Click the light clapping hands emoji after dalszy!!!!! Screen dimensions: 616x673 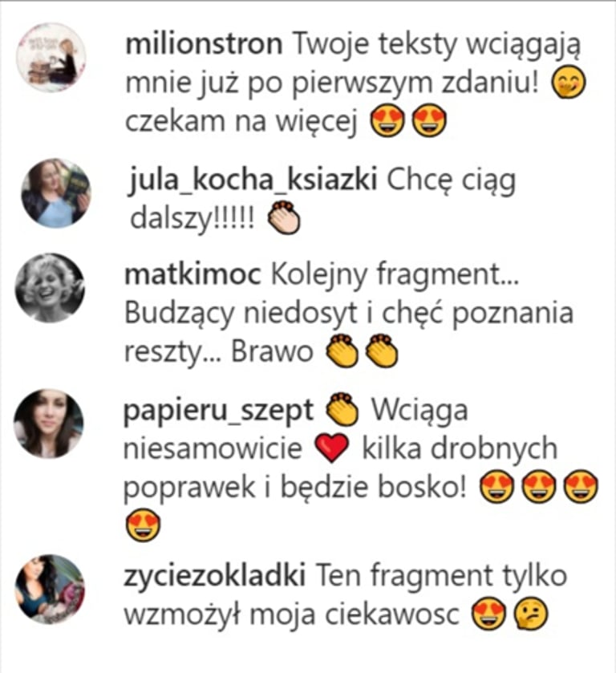pos(284,217)
